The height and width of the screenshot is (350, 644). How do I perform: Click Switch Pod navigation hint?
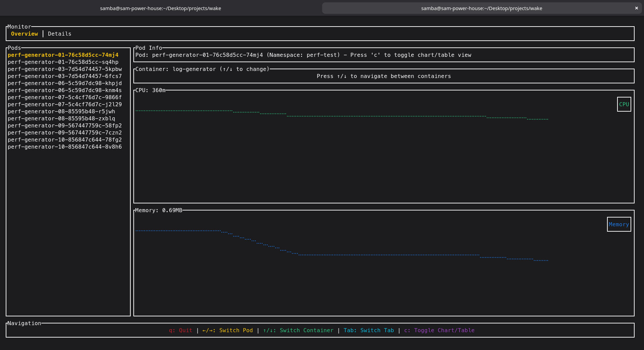click(228, 330)
